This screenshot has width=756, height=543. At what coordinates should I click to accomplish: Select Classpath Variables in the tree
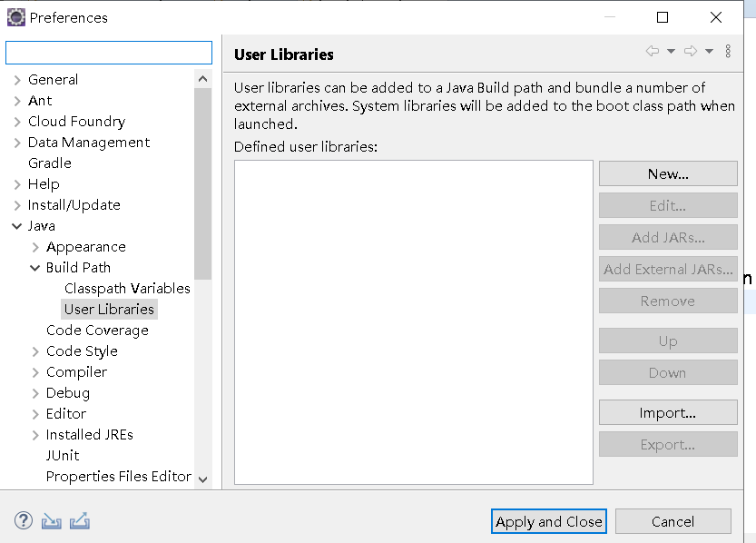[x=127, y=288]
